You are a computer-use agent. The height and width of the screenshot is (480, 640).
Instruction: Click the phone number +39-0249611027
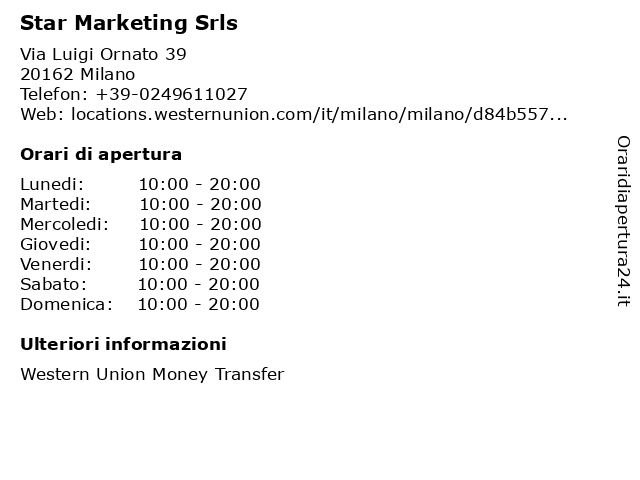pyautogui.click(x=171, y=94)
